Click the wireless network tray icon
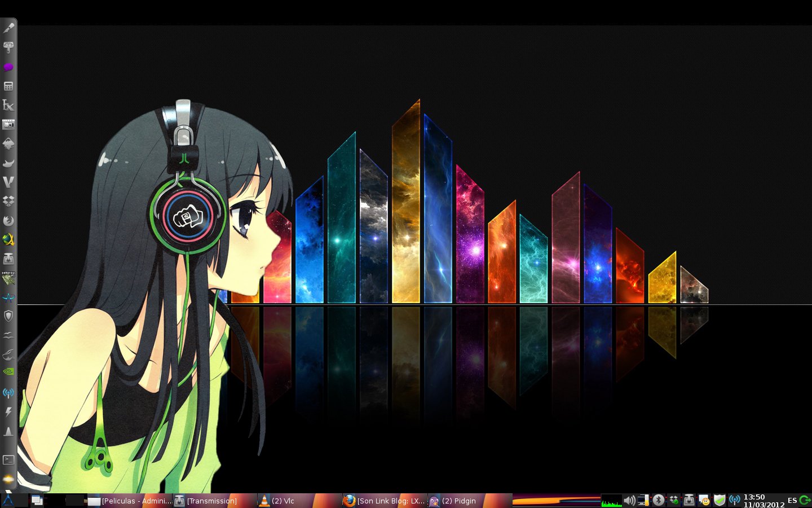Screen dimensions: 812x508 (735, 500)
